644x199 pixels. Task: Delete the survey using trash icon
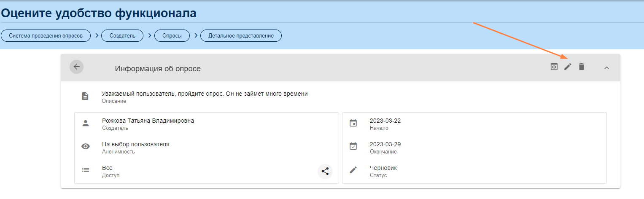581,67
